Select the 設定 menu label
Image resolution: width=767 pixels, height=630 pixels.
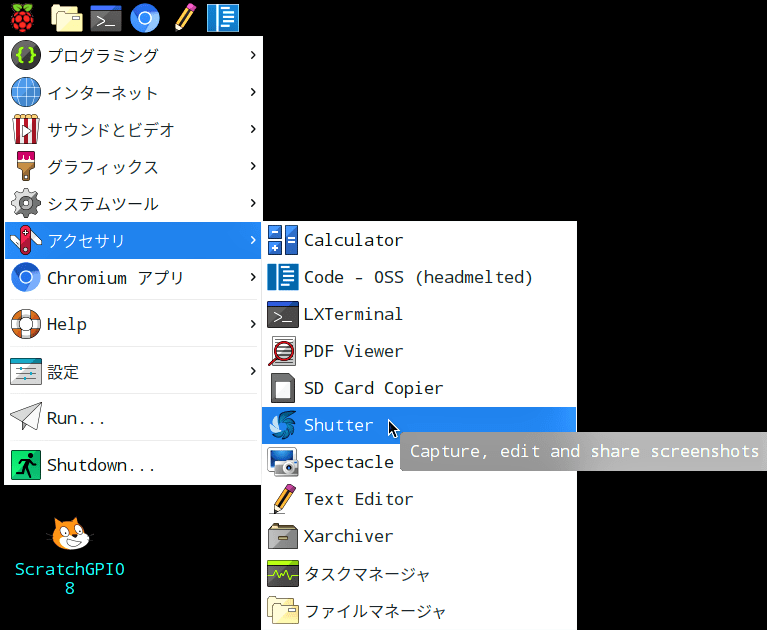pos(63,371)
